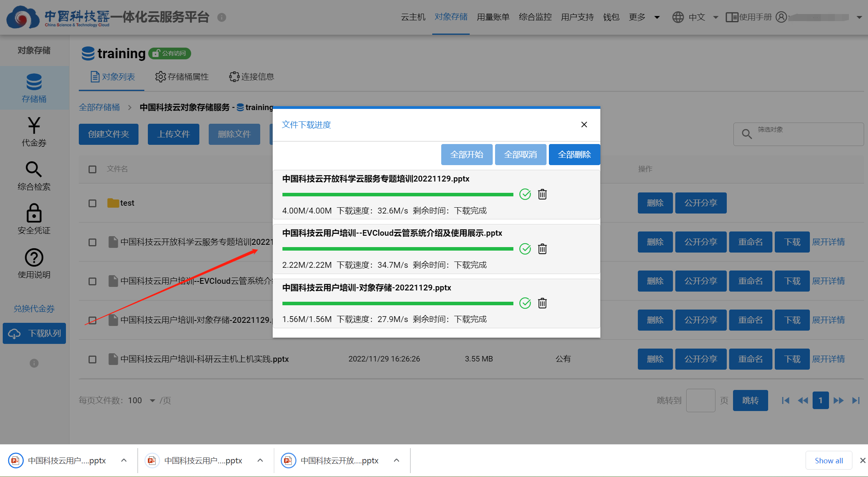868x477 pixels.
Task: Go to last page icon
Action: 856,400
